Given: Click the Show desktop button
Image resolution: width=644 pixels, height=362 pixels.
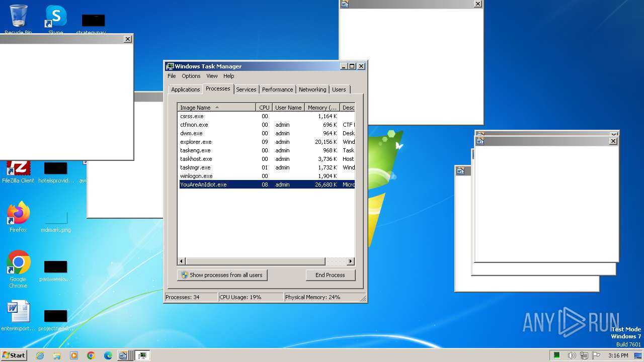Looking at the screenshot, I should pos(639,355).
